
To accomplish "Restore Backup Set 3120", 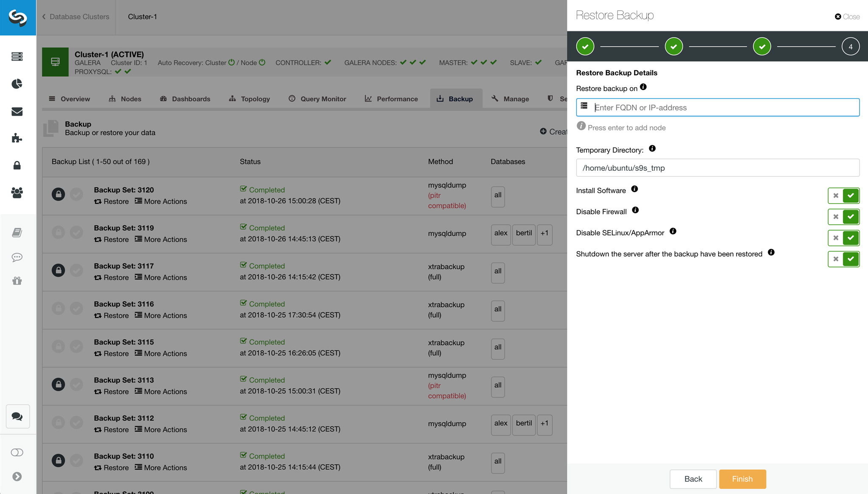I will [x=111, y=201].
